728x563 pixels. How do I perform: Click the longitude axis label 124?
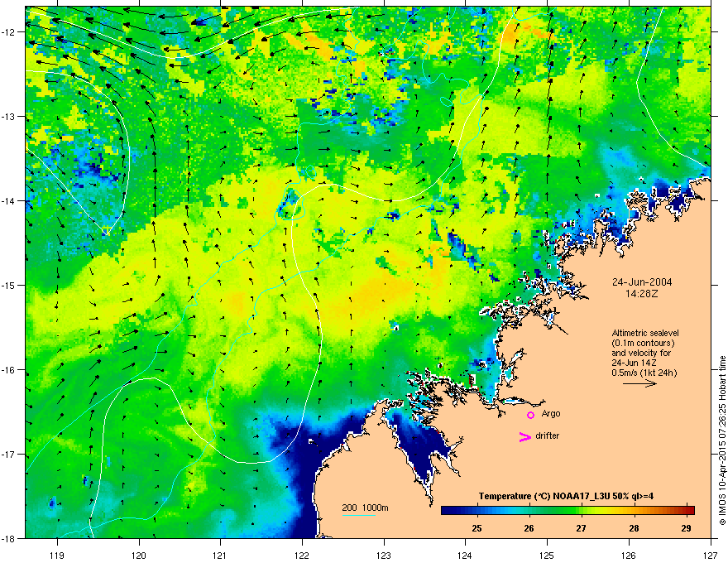click(465, 555)
